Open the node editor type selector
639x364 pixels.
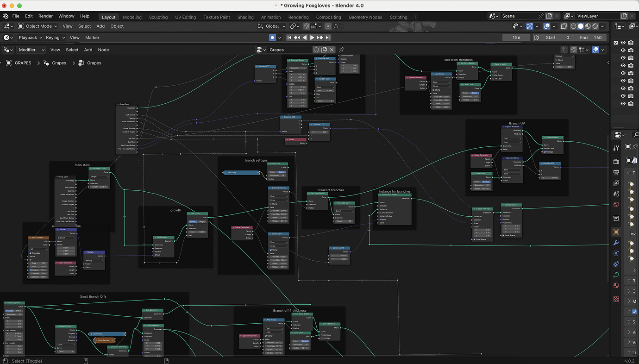pos(8,50)
